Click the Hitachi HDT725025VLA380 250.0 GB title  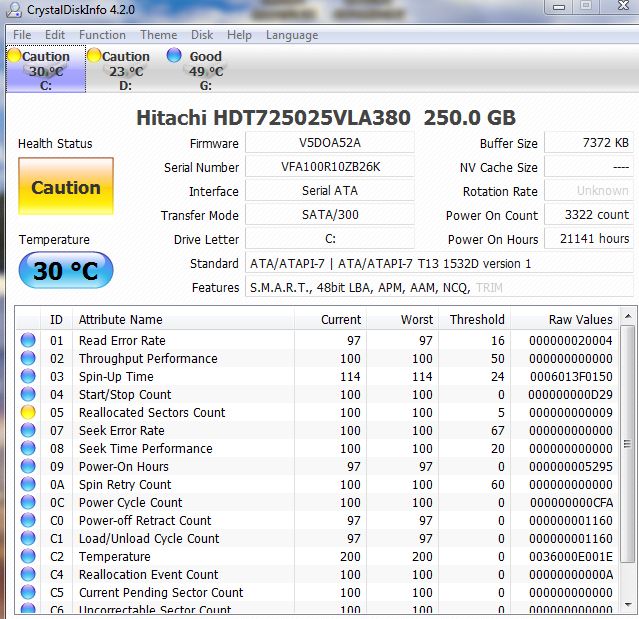click(x=326, y=117)
